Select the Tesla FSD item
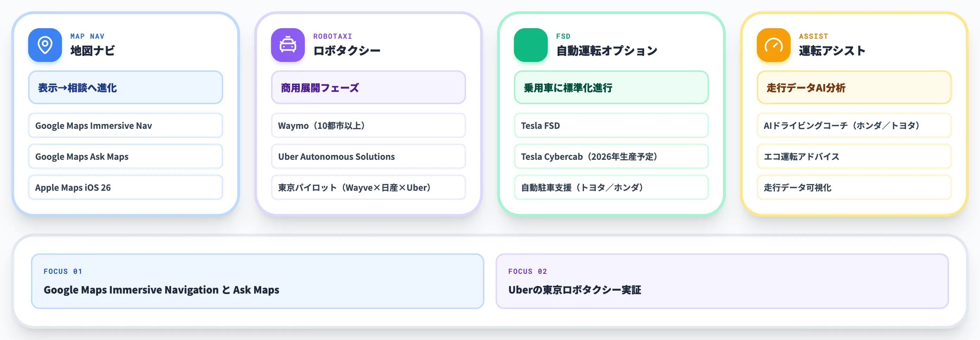Viewport: 980px width, 340px height. [611, 126]
